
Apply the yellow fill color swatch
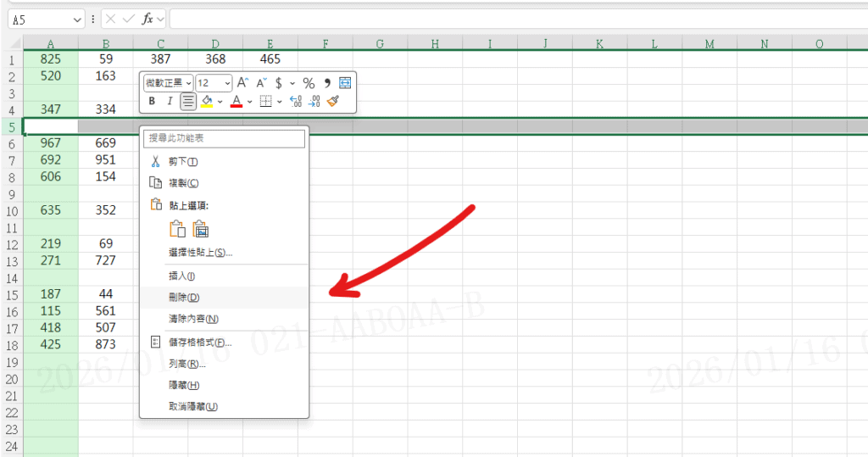click(x=207, y=102)
